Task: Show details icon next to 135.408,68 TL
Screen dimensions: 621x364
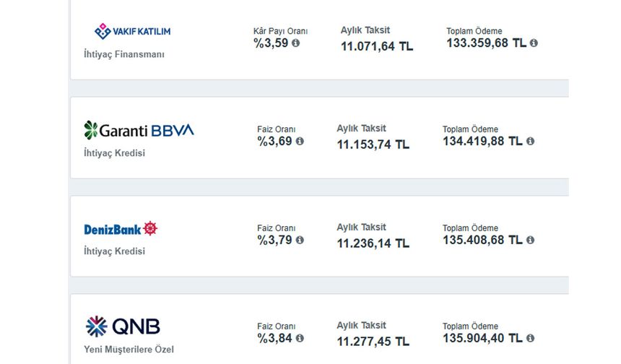Action: point(530,240)
